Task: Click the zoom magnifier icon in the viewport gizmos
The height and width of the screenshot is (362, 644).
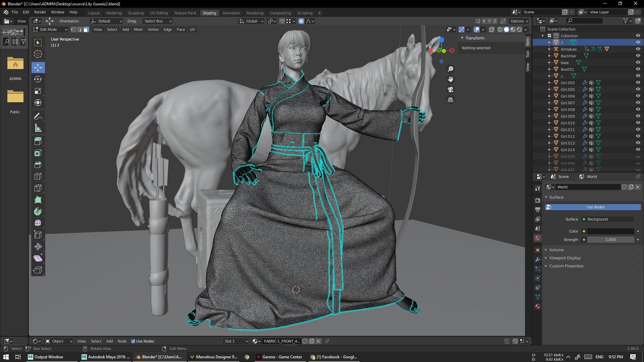Action: pyautogui.click(x=450, y=69)
